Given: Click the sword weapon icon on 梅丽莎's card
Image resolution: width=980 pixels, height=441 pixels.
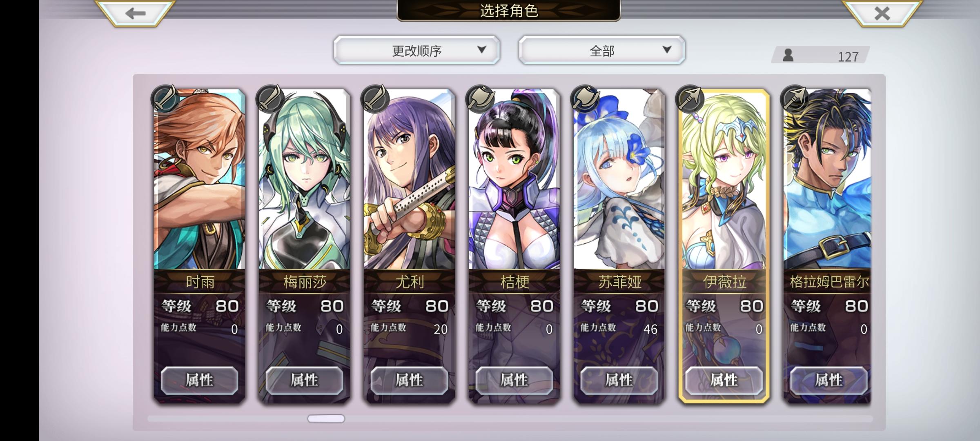Looking at the screenshot, I should (x=270, y=99).
